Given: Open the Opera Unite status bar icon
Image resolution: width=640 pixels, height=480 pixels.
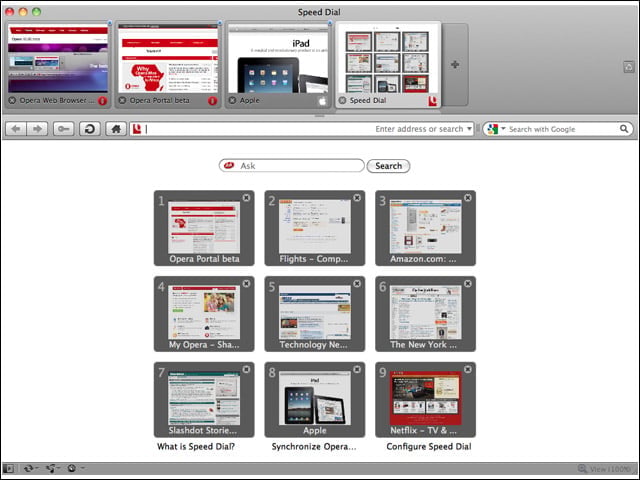Looking at the screenshot, I should click(51, 469).
